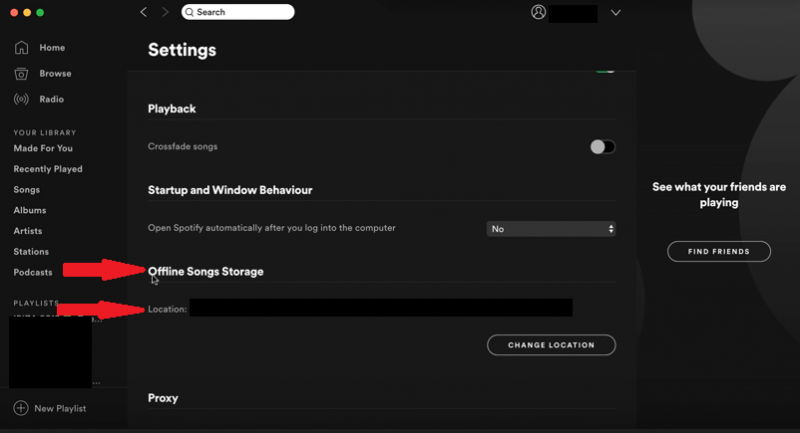Open Songs library

click(27, 190)
